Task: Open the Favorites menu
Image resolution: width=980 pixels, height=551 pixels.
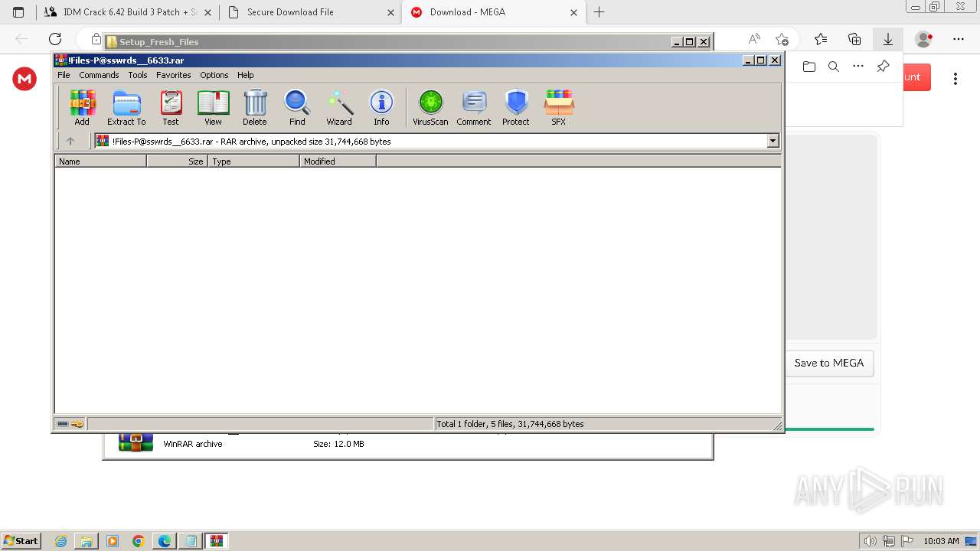Action: pyautogui.click(x=174, y=75)
